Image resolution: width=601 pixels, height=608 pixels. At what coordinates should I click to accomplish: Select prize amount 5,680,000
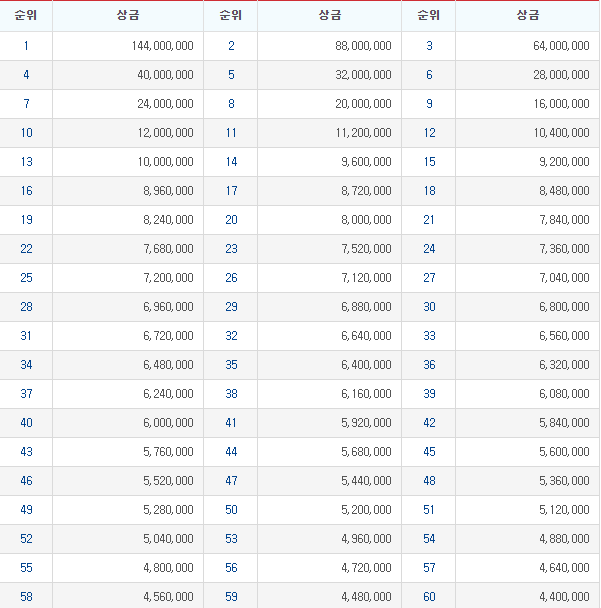[x=366, y=452]
